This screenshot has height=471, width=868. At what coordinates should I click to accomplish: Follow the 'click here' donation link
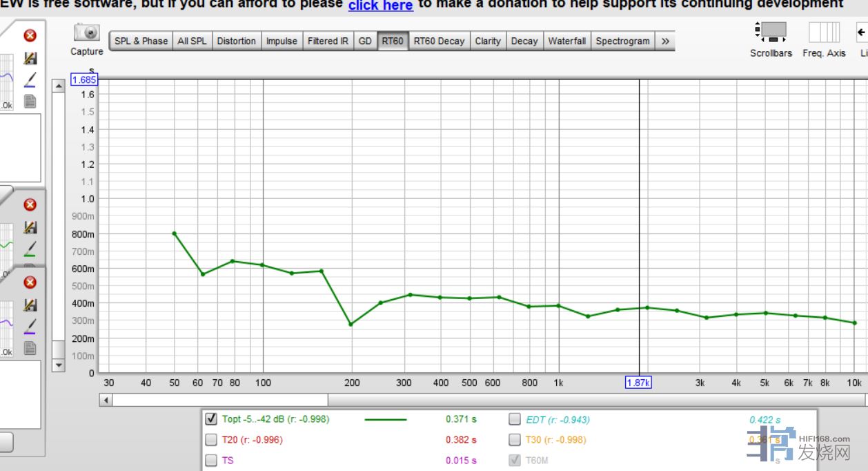click(380, 6)
